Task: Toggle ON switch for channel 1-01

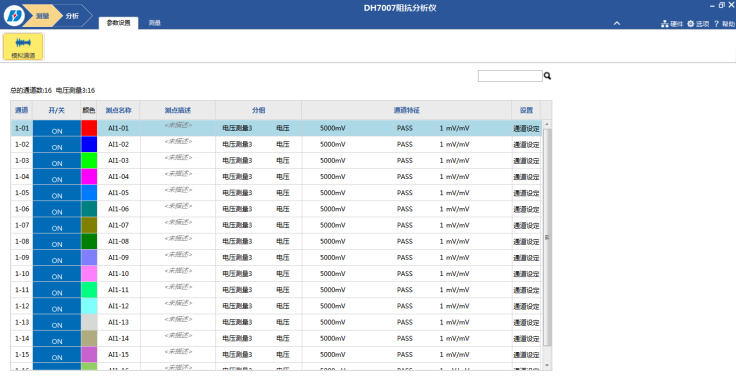Action: [57, 129]
